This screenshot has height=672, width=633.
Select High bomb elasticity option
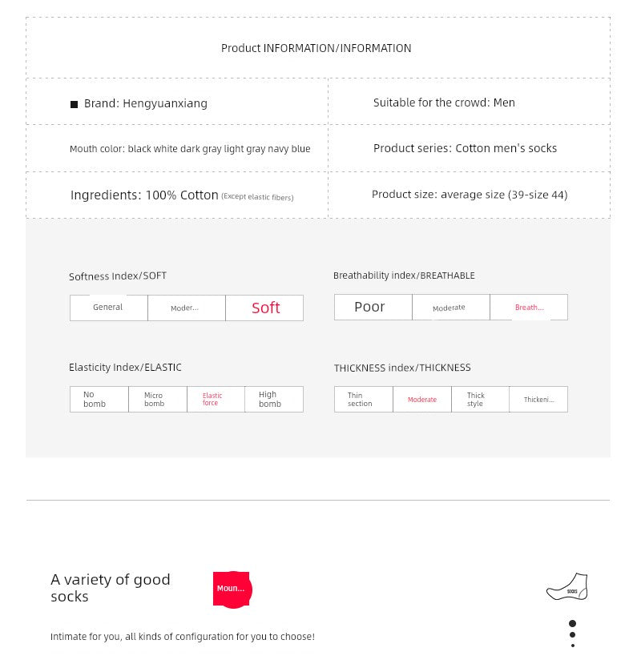[273, 399]
